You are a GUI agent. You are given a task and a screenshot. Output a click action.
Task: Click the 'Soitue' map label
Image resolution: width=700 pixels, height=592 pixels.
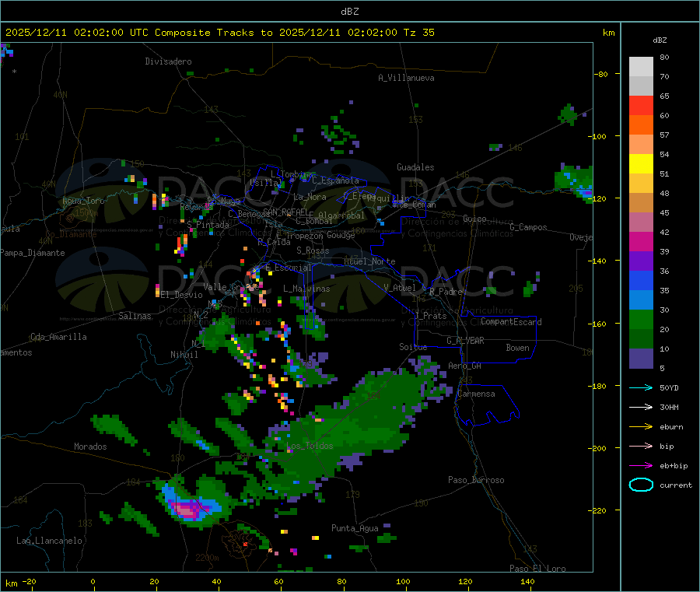point(413,347)
